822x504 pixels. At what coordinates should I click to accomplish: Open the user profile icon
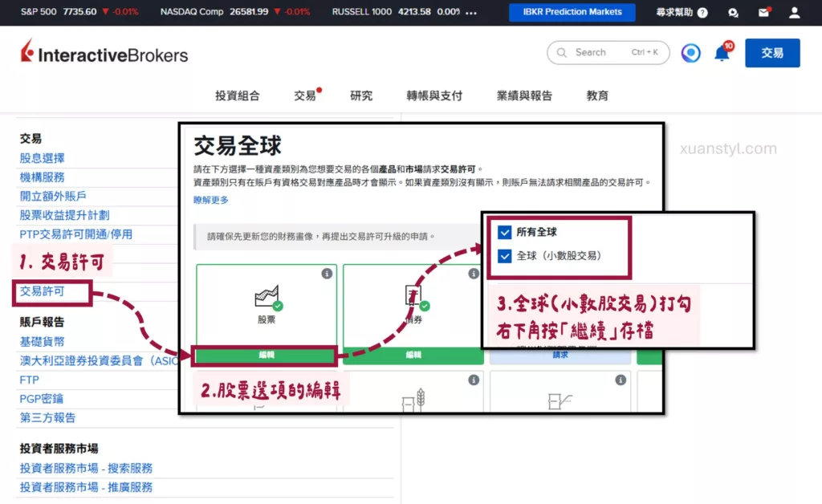click(x=794, y=12)
